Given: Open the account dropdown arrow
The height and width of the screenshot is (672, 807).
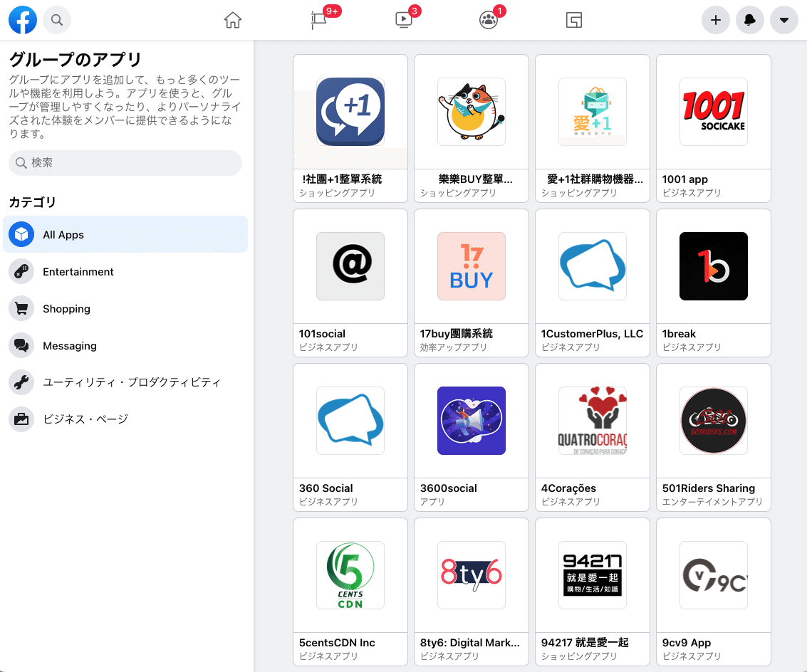Looking at the screenshot, I should (x=783, y=20).
